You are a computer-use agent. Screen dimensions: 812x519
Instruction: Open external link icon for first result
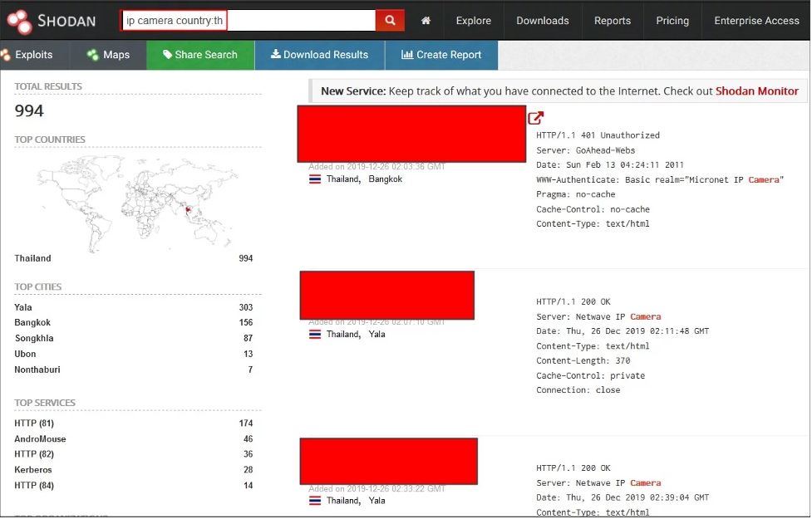pos(536,118)
